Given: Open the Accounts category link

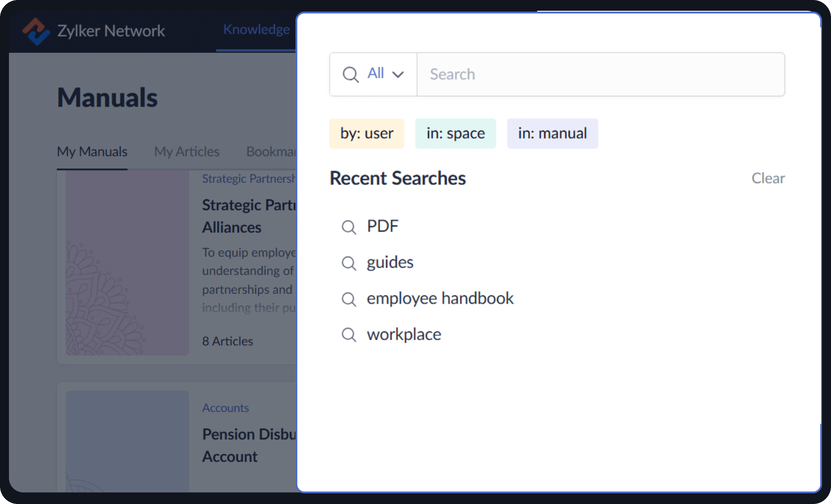Looking at the screenshot, I should pos(225,407).
